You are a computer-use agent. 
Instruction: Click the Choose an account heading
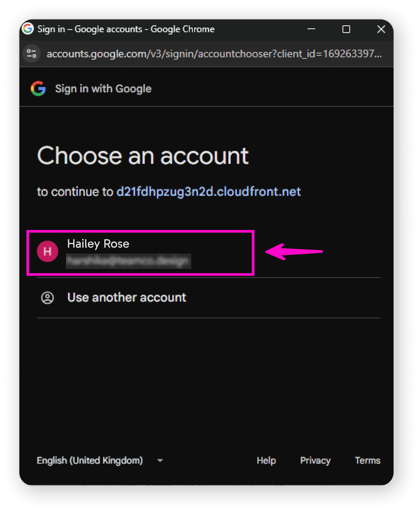pos(143,156)
